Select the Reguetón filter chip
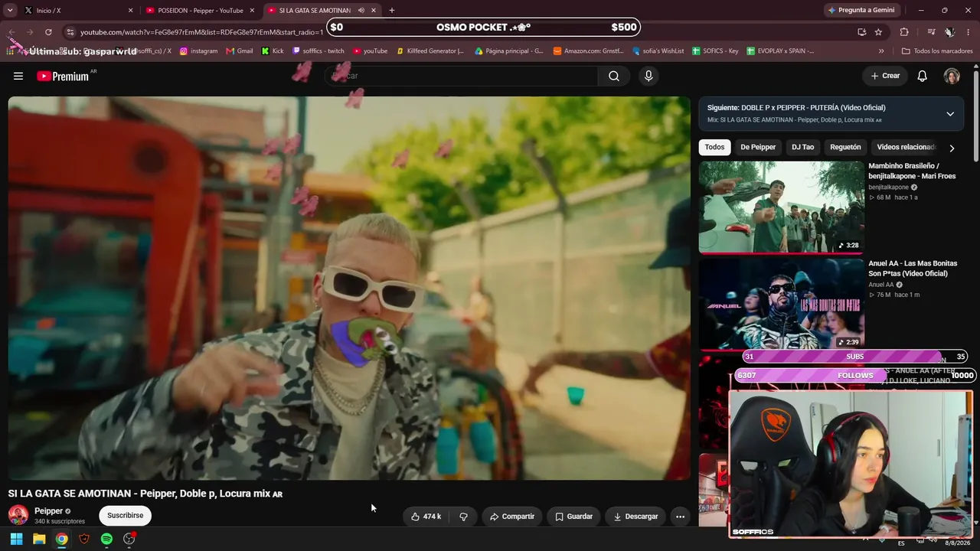The height and width of the screenshot is (551, 980). pyautogui.click(x=845, y=147)
